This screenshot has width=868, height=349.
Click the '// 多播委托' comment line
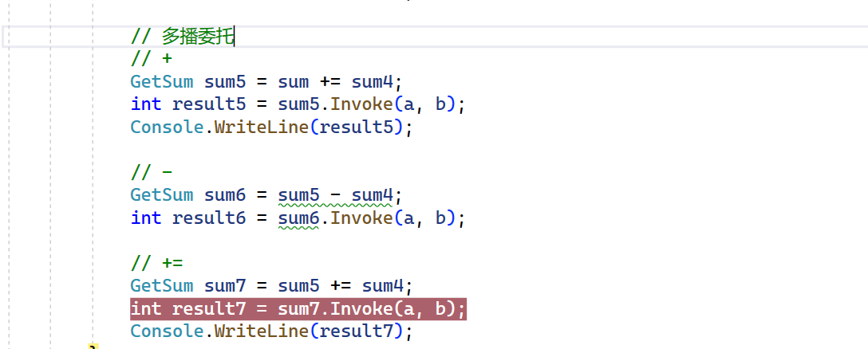click(x=182, y=37)
